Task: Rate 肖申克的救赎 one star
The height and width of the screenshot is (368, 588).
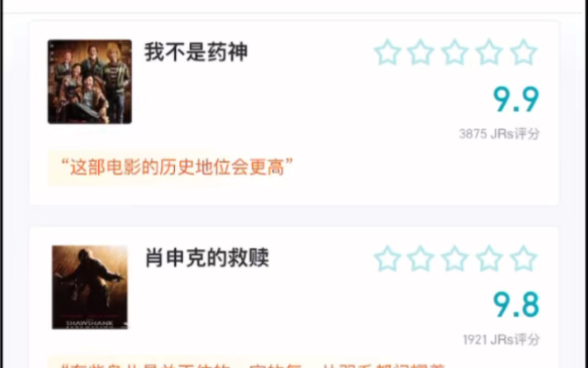Action: (387, 258)
